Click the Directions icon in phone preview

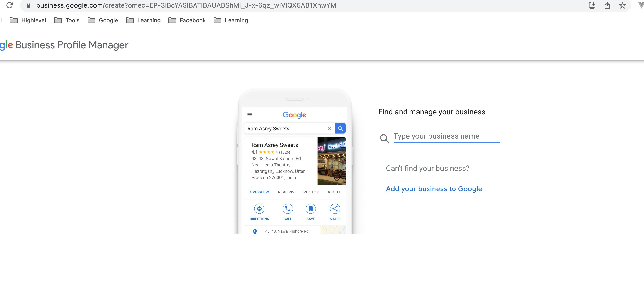tap(259, 209)
